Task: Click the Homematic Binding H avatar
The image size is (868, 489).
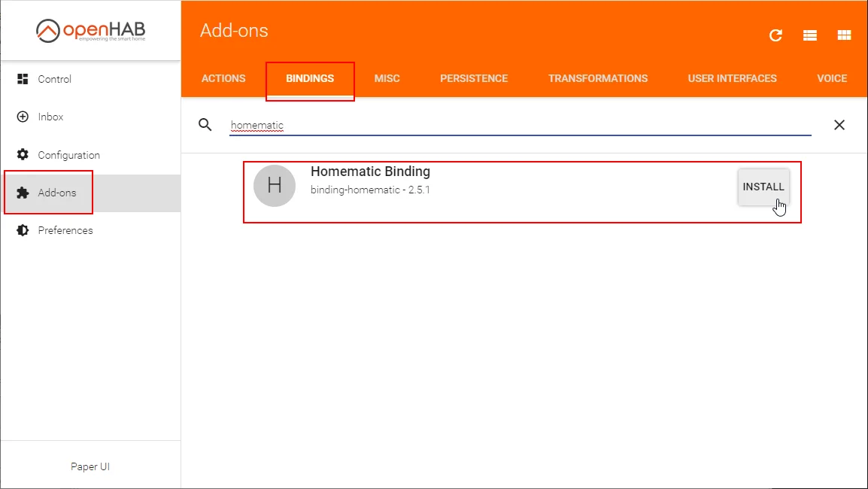Action: pyautogui.click(x=275, y=186)
